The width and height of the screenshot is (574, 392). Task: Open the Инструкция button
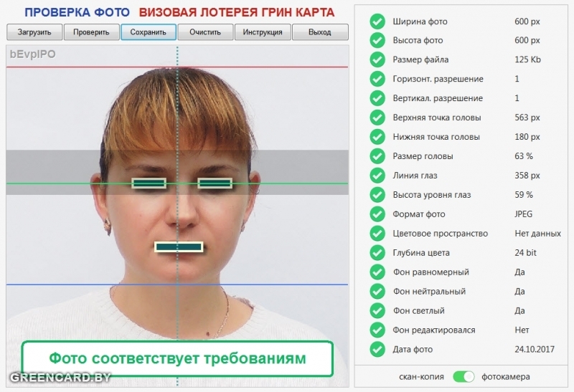[263, 32]
